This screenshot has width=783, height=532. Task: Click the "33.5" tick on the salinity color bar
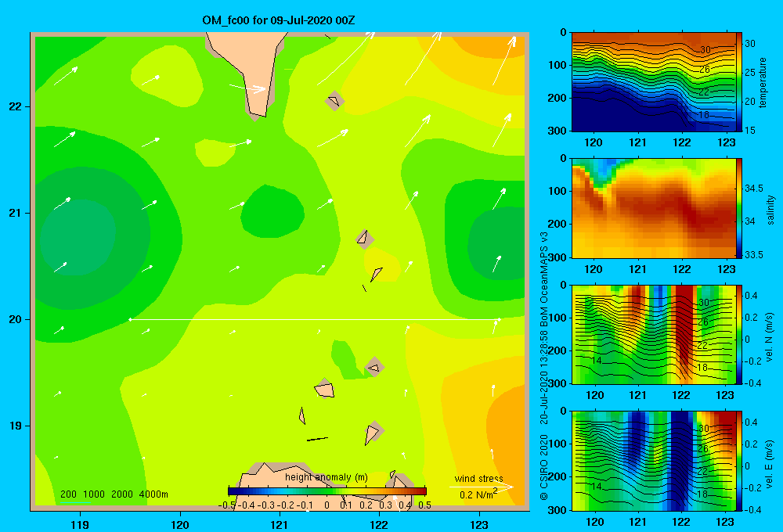754,254
